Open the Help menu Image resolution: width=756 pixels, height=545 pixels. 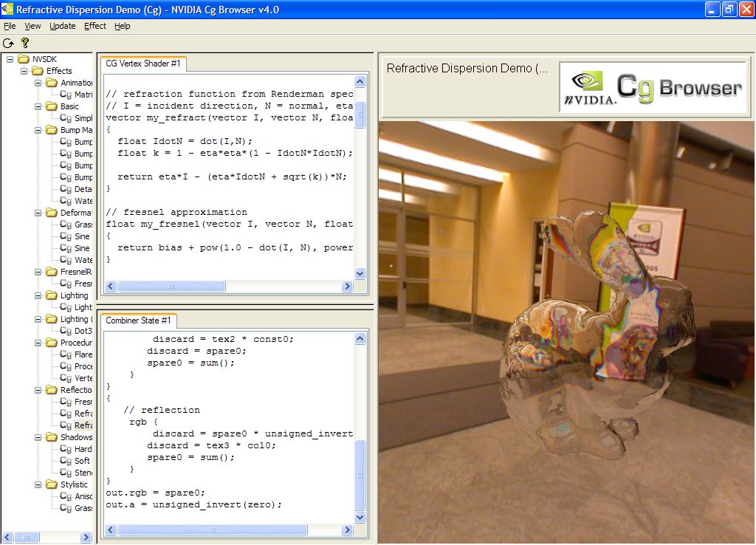123,26
